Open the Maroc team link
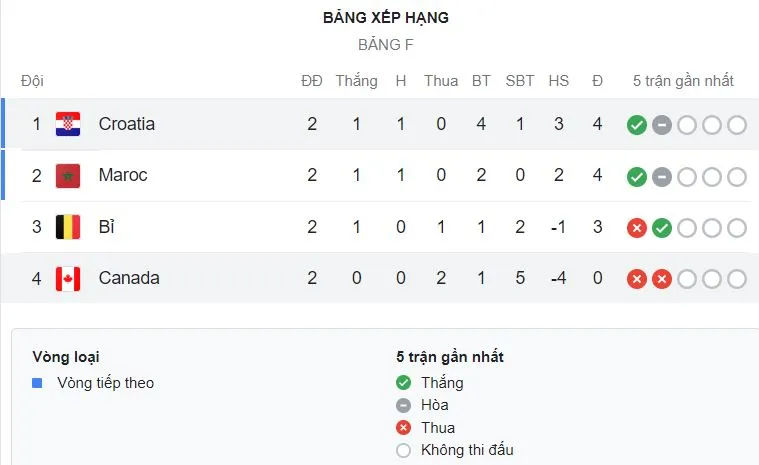Screen dimensions: 759x465 (123, 175)
